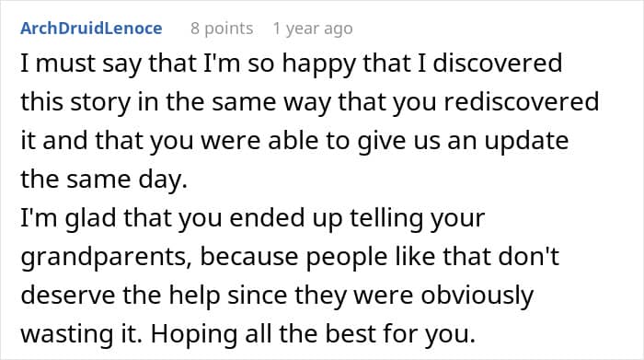Click the line starting "it and that you"
The image size is (644, 360).
click(294, 141)
